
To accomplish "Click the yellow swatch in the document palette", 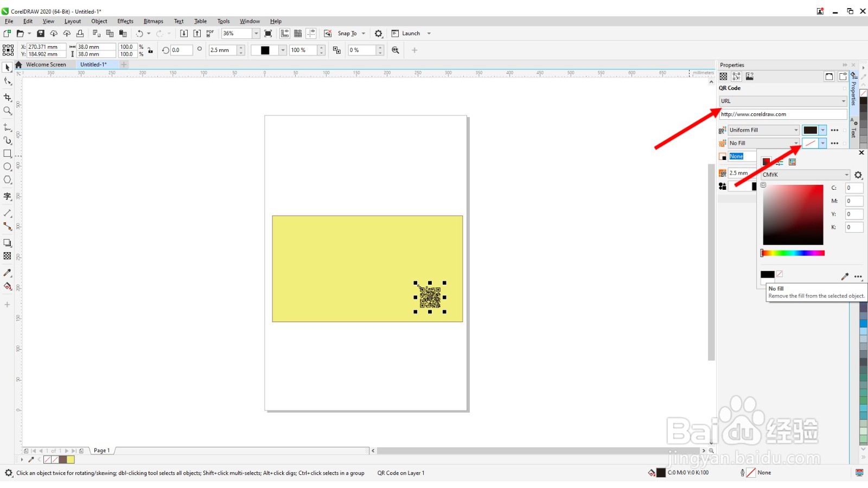I will click(71, 460).
